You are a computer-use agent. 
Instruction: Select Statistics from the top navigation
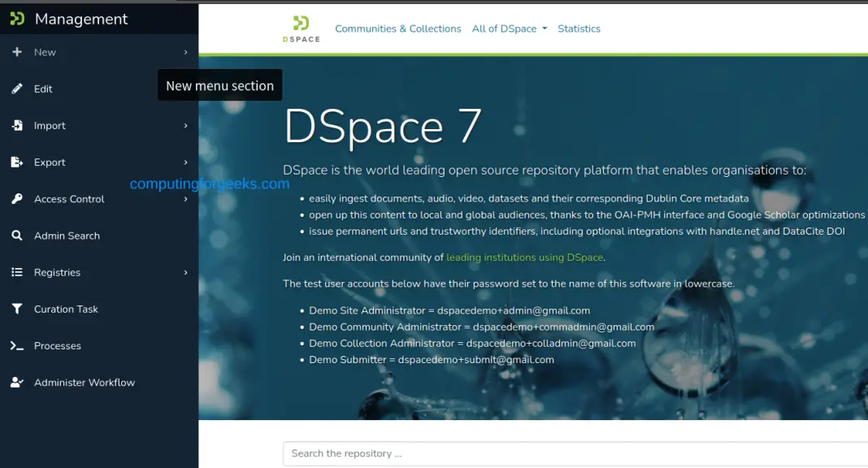(579, 28)
